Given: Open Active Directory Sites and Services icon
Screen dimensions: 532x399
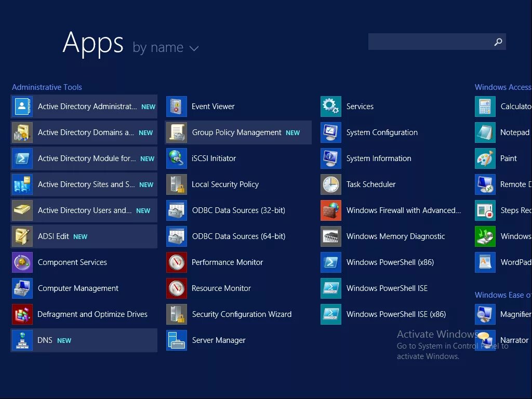Looking at the screenshot, I should point(22,184).
